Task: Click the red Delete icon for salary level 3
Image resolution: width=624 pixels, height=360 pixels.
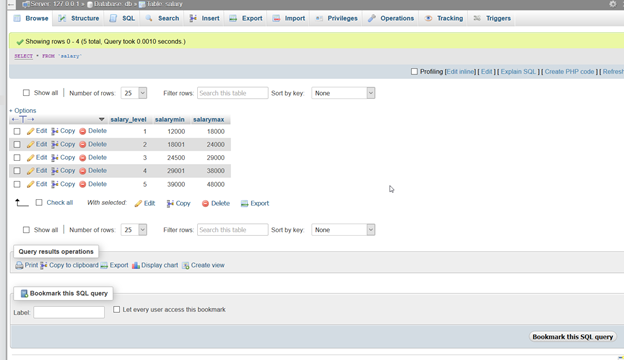Action: coord(83,158)
